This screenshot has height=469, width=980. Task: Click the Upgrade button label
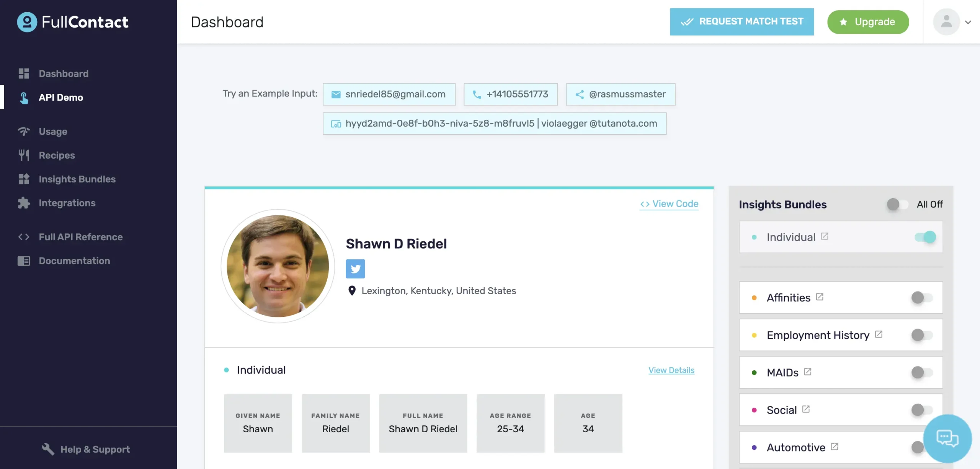875,22
